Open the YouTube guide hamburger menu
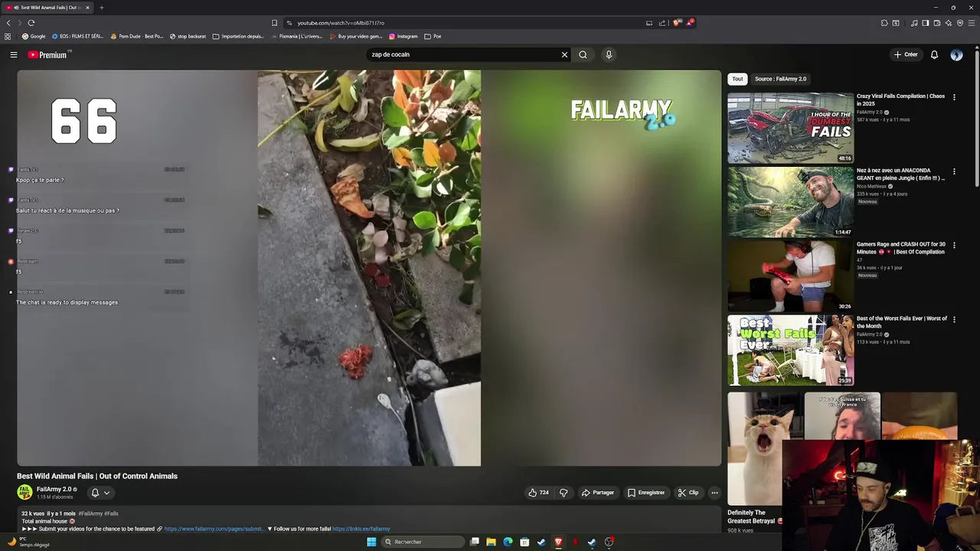Viewport: 980px width, 551px height. (x=13, y=54)
